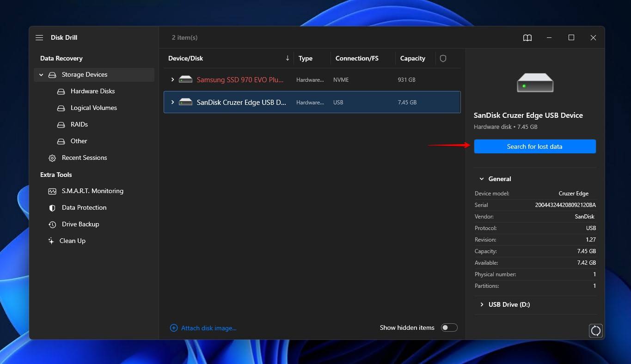
Task: Select the Samsung SSD 970 EVO Plus name
Action: (240, 80)
